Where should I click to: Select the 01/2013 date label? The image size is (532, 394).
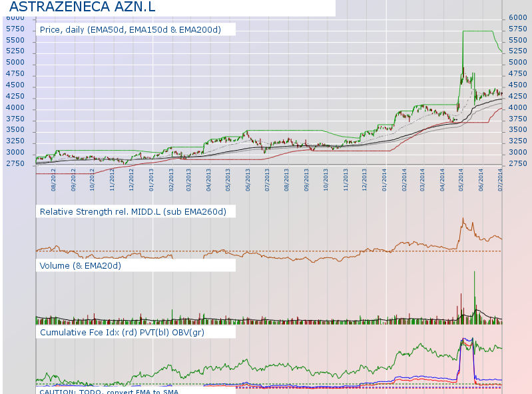point(151,180)
